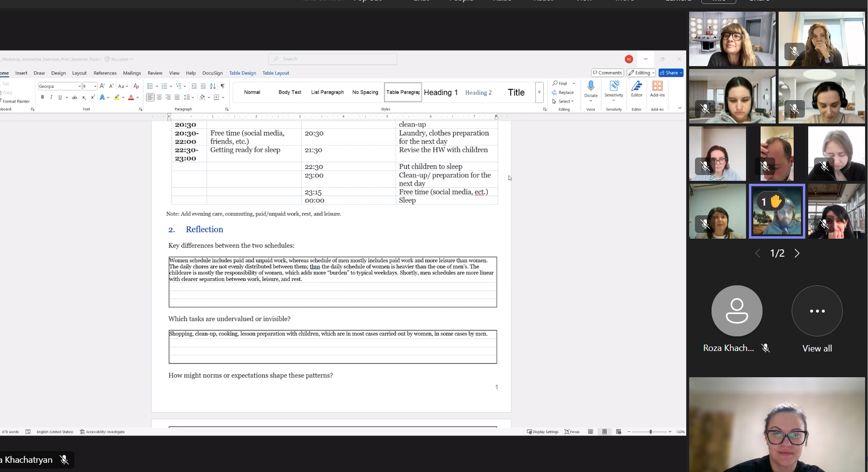Toggle show paragraph marks
Viewport: 868px width, 472px height.
coord(223,86)
